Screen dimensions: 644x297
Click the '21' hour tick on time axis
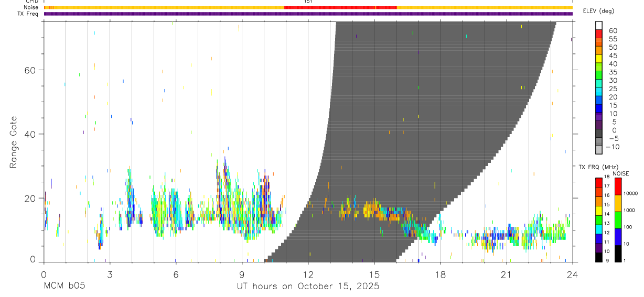pos(507,274)
